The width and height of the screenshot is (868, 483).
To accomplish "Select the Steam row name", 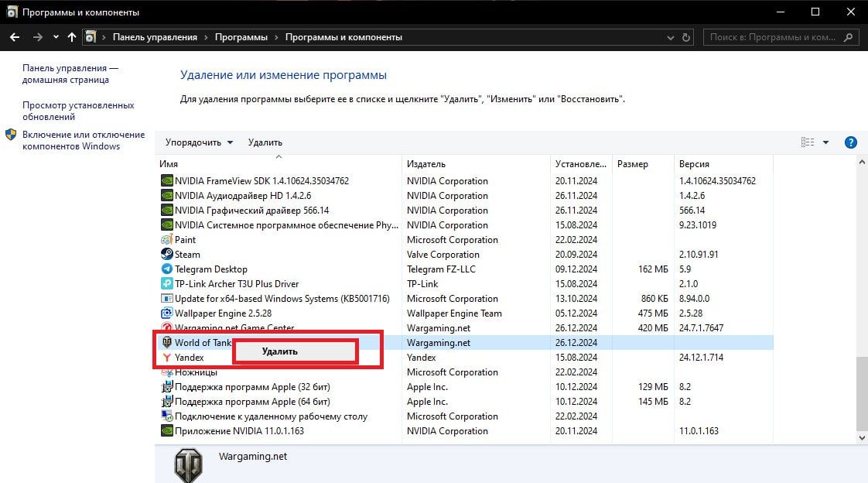I will pyautogui.click(x=187, y=254).
